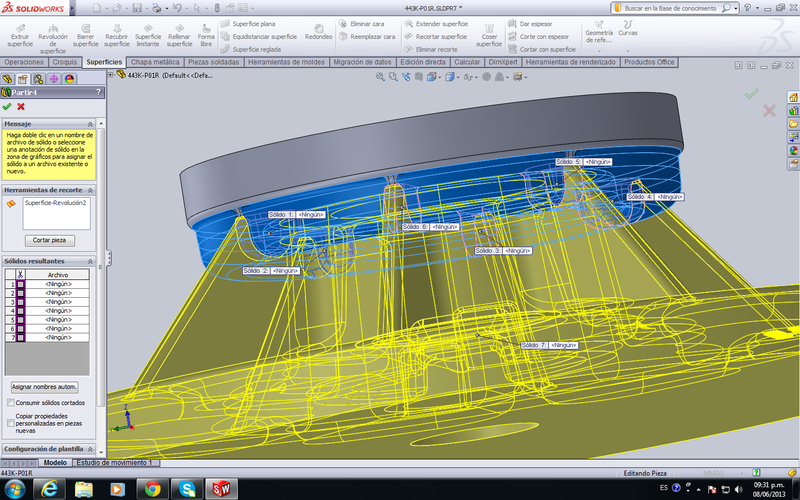
Task: Check the box for solid row 1
Action: point(20,284)
